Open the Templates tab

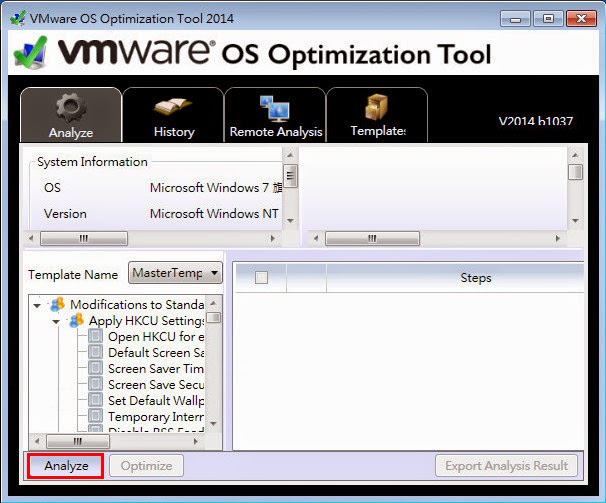coord(377,115)
